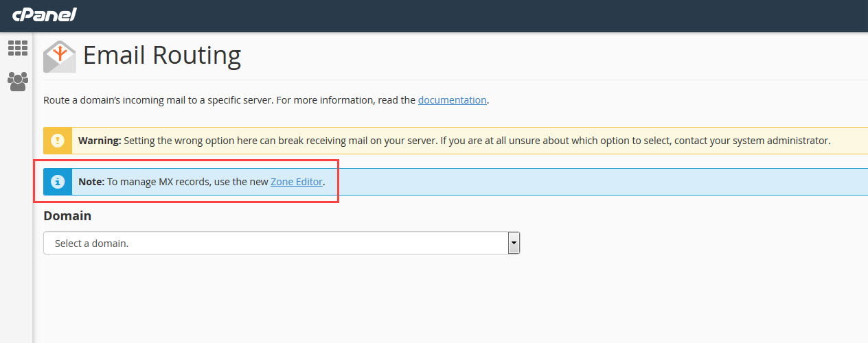The width and height of the screenshot is (868, 343).
Task: Expand the domain dropdown arrow
Action: pyautogui.click(x=513, y=243)
